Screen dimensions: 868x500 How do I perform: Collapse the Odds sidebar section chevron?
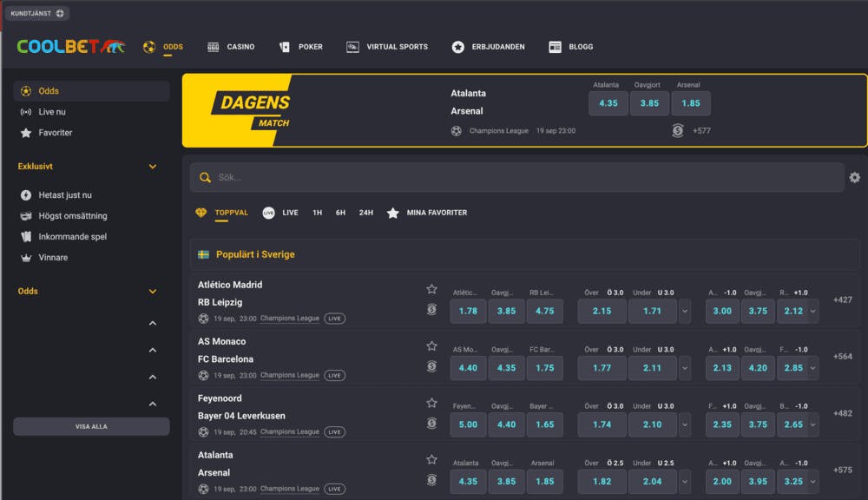click(x=153, y=292)
